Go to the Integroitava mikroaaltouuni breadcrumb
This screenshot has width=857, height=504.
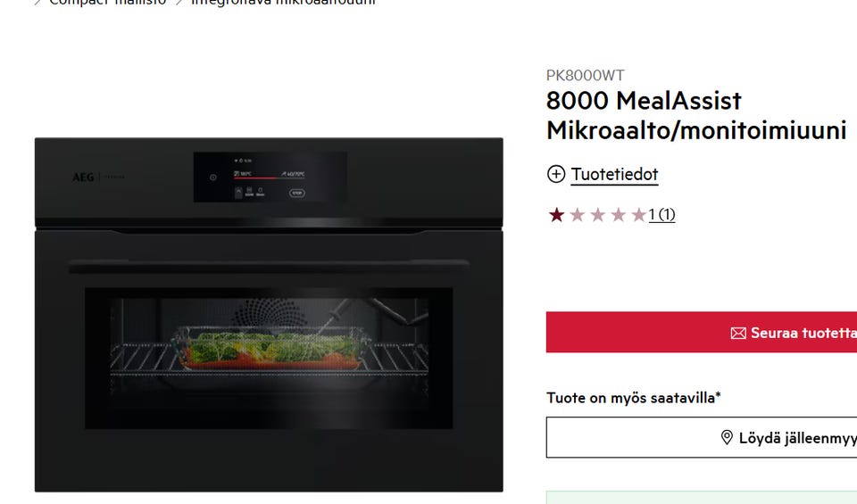click(x=283, y=2)
